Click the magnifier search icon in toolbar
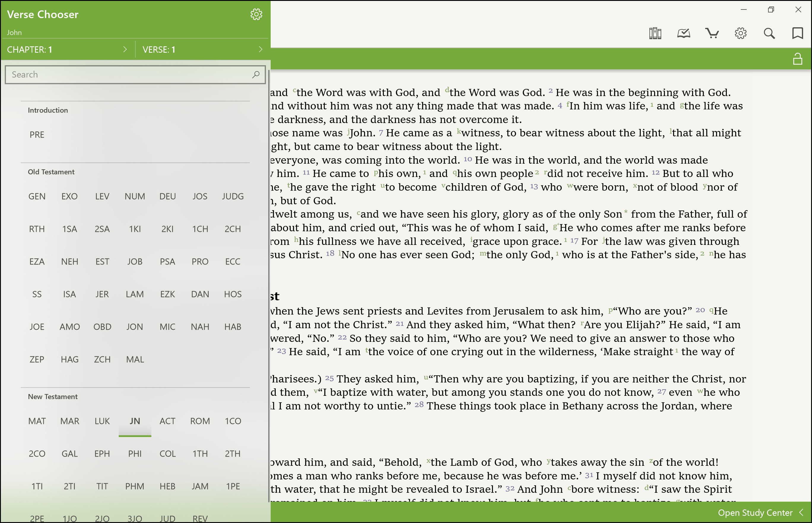This screenshot has height=523, width=812. pos(769,33)
